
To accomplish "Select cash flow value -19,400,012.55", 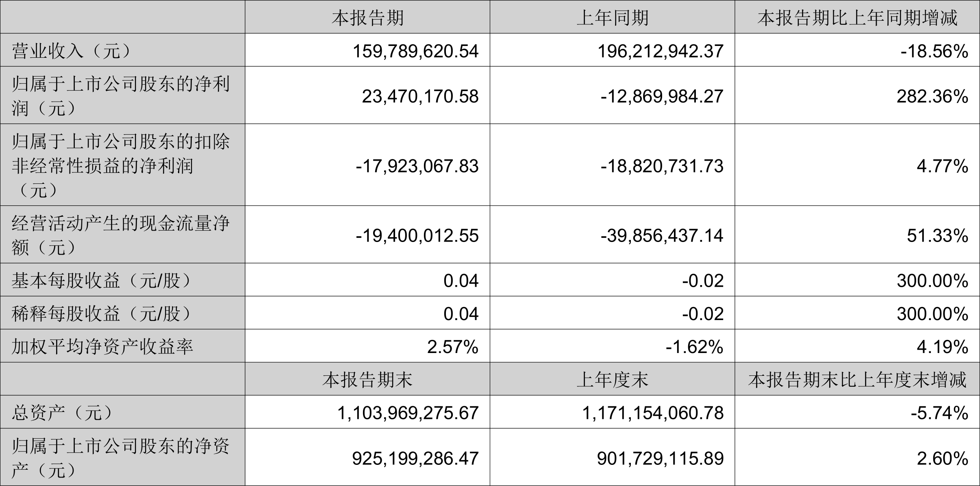I will tap(417, 235).
